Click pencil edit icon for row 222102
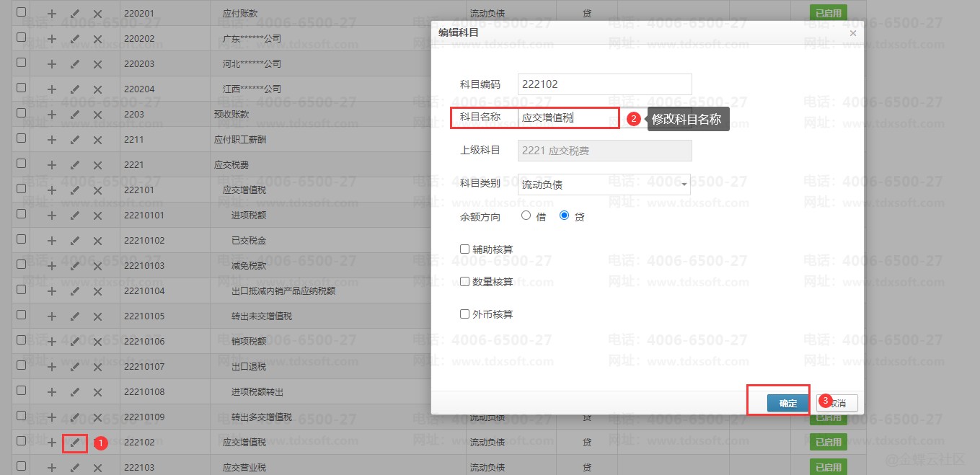This screenshot has width=980, height=475. pyautogui.click(x=75, y=442)
